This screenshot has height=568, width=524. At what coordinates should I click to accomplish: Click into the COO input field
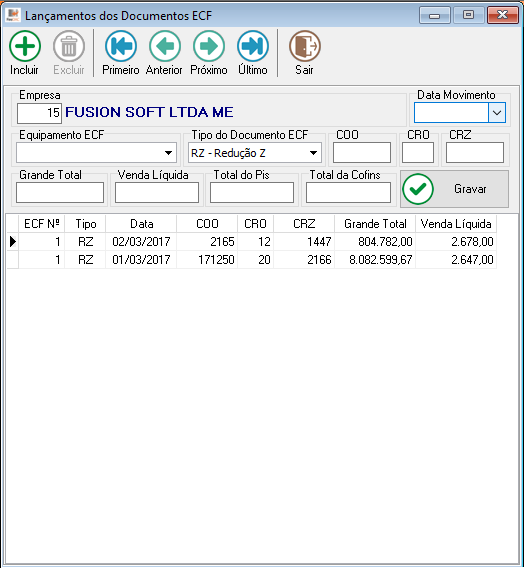(x=362, y=153)
